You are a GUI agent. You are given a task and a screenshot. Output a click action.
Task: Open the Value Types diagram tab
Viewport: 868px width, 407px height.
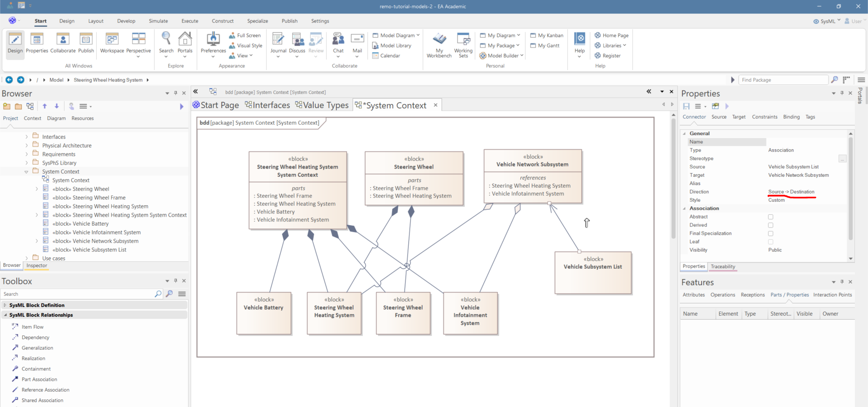(x=322, y=105)
